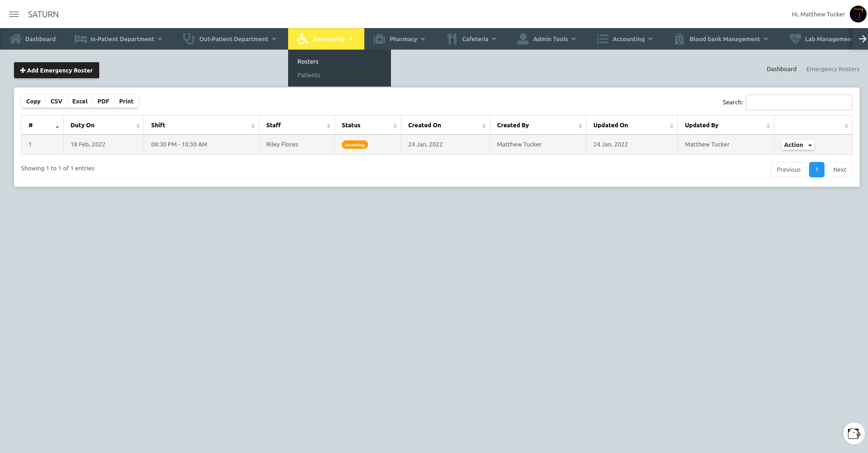Open Patients from the Emergency menu
The image size is (868, 453).
click(308, 75)
